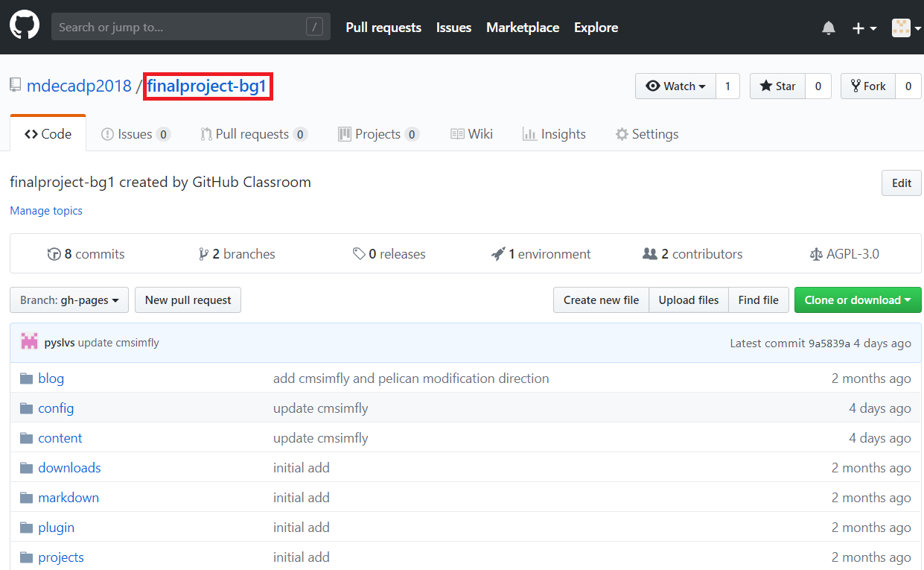Click the projects folder icon
This screenshot has height=570, width=924.
[x=27, y=557]
